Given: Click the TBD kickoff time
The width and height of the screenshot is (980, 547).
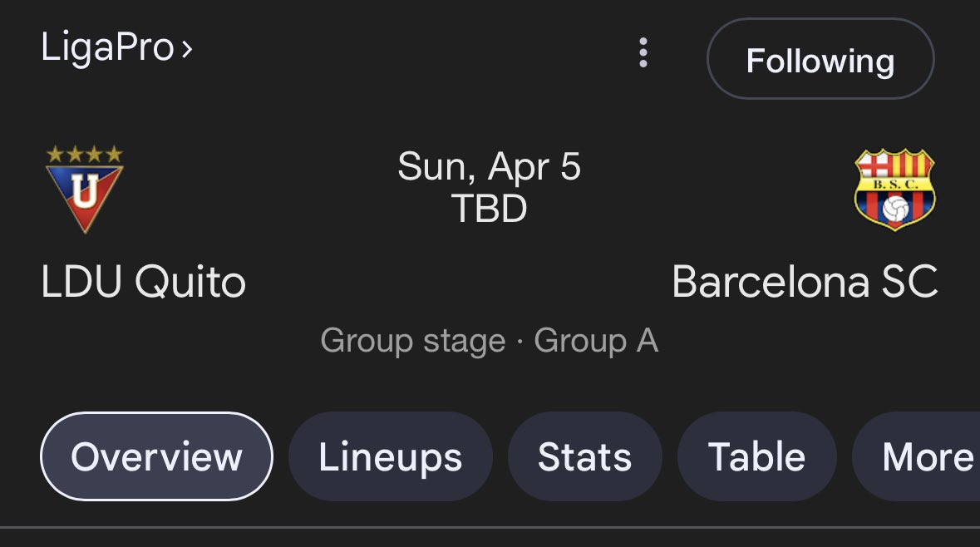Looking at the screenshot, I should click(489, 209).
